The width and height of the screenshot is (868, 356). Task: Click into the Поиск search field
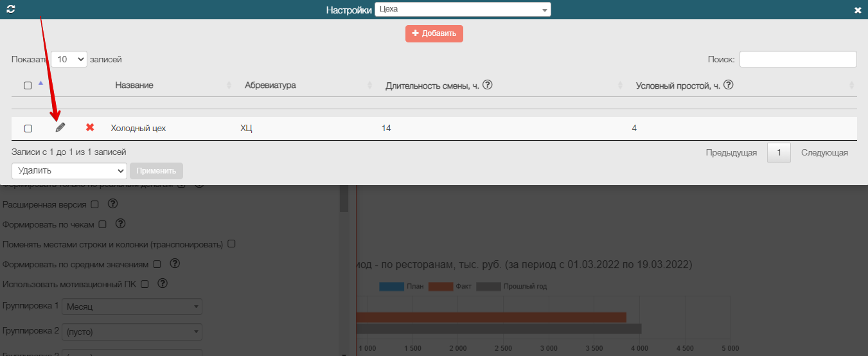point(798,59)
